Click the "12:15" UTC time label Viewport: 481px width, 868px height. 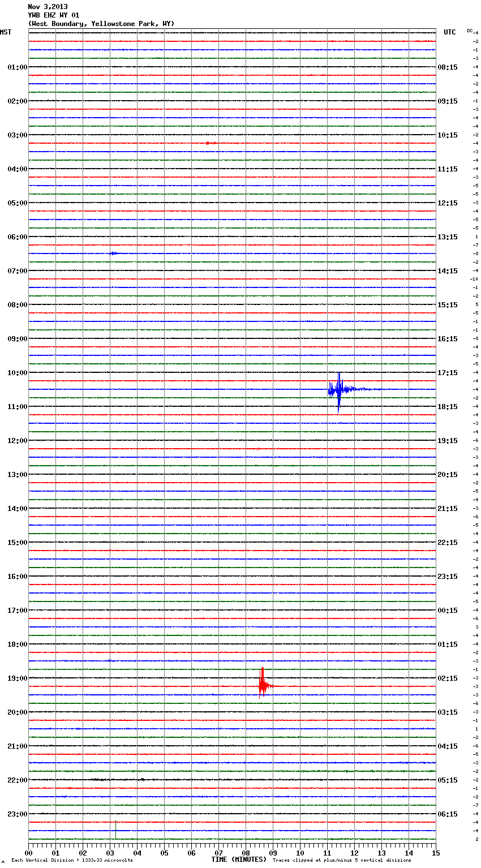(448, 203)
